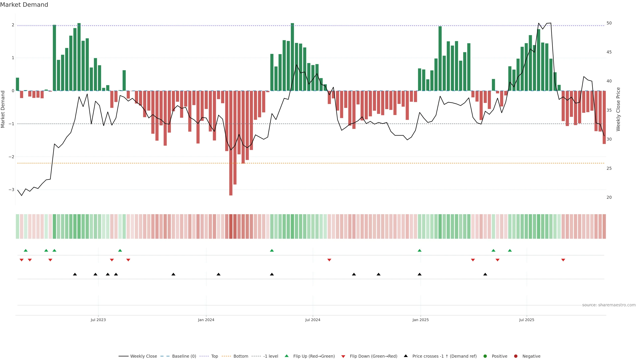
Task: Click Flip Up (Red→Green) legend marker
Action: [x=287, y=356]
